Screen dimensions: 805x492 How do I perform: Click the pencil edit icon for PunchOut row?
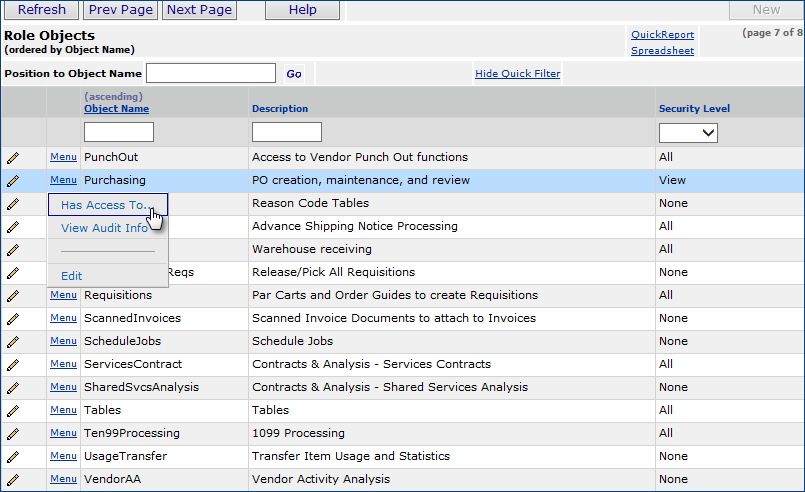[13, 158]
